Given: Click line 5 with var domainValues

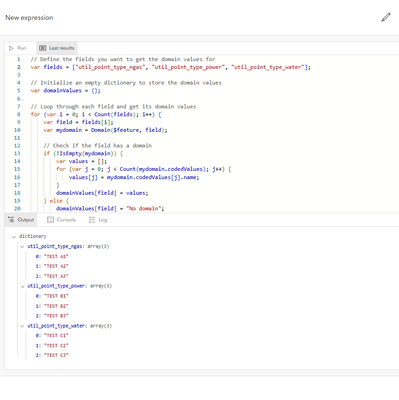Looking at the screenshot, I should pos(65,91).
